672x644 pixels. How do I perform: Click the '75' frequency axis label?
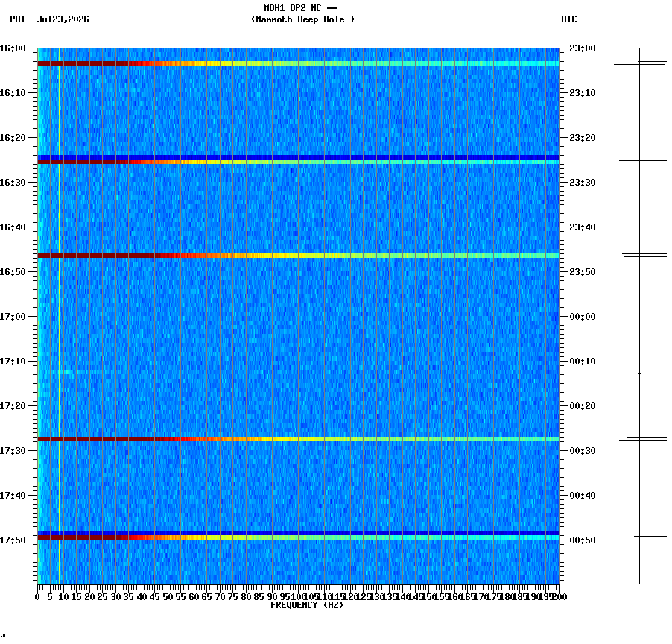(x=233, y=597)
